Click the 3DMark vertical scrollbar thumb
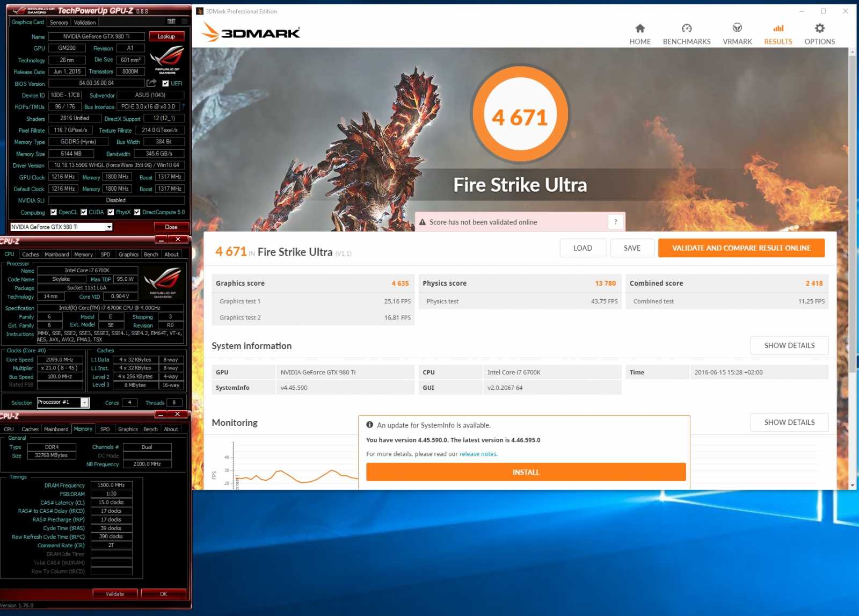This screenshot has width=859, height=616. [852, 213]
